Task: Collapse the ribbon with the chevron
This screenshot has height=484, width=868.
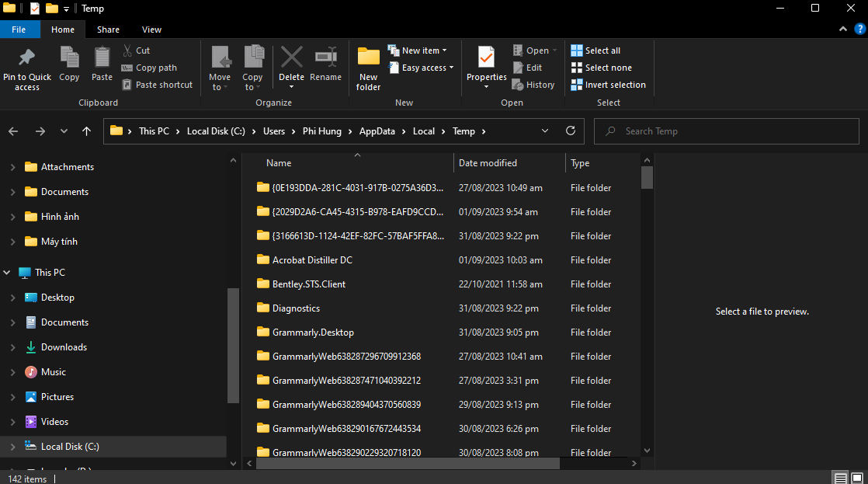Action: [842, 29]
